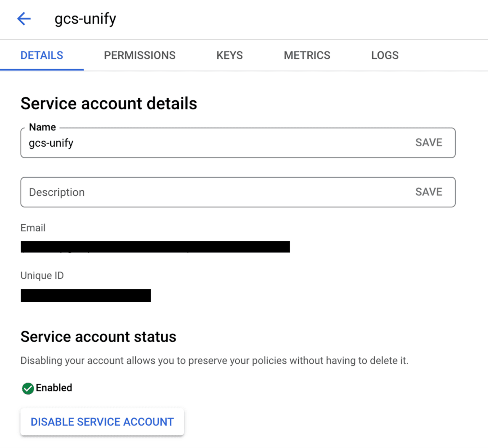Viewport: 488px width, 448px height.
Task: View the METRICS tab
Action: coord(307,55)
